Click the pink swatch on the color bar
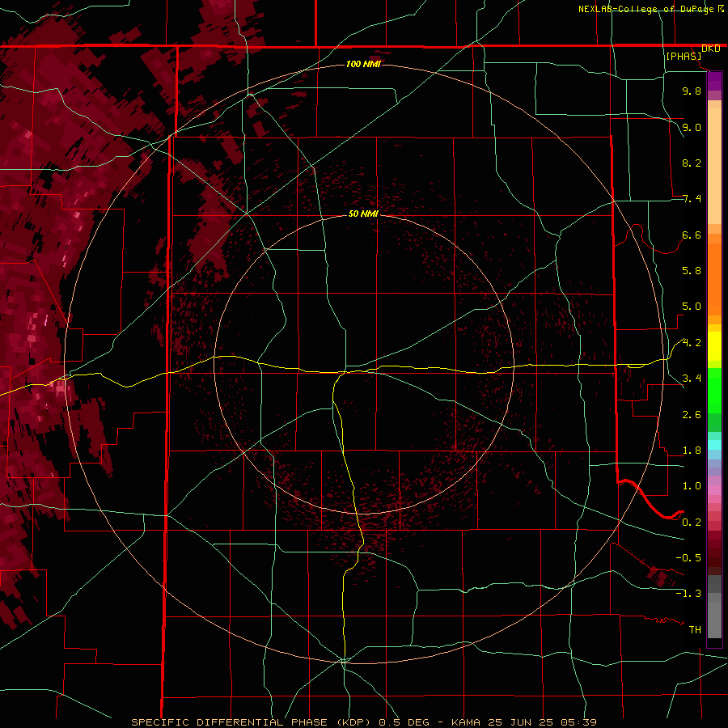The height and width of the screenshot is (728, 728). (714, 490)
